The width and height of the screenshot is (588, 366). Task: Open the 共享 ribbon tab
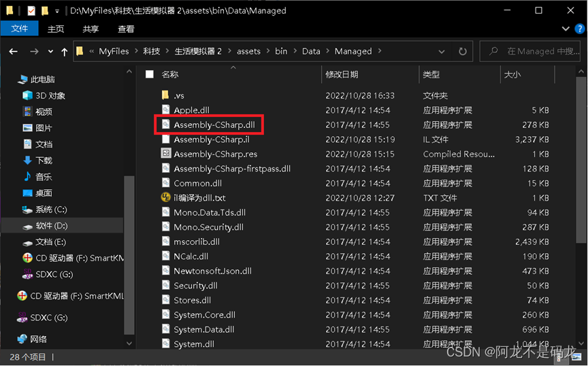91,29
